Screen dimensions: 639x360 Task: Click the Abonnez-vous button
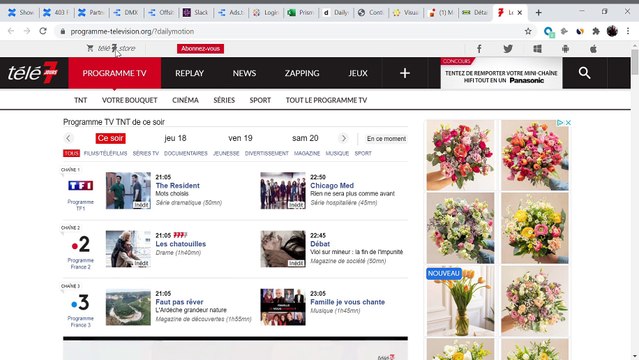point(201,49)
